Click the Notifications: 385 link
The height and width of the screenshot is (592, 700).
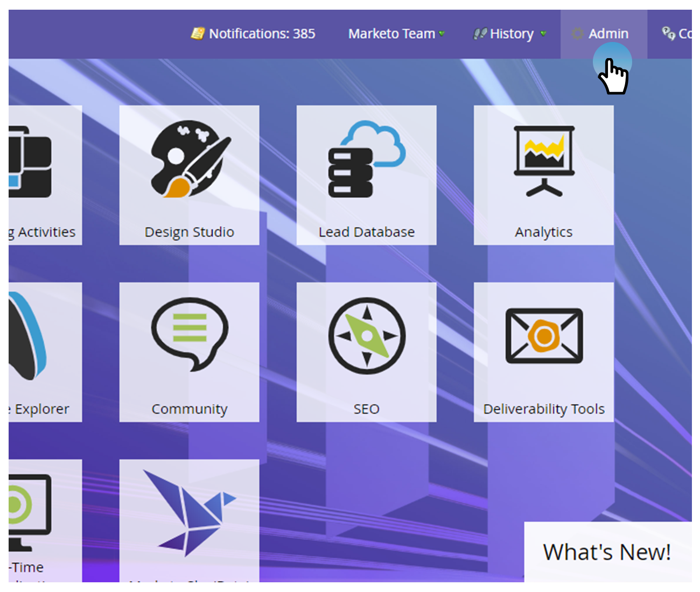point(262,34)
